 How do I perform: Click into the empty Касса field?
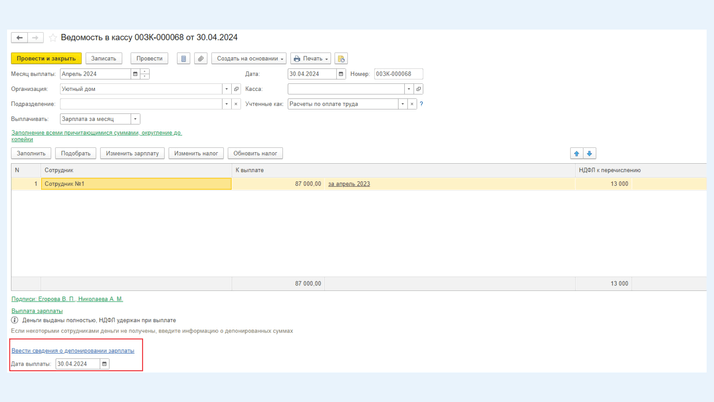tap(346, 89)
